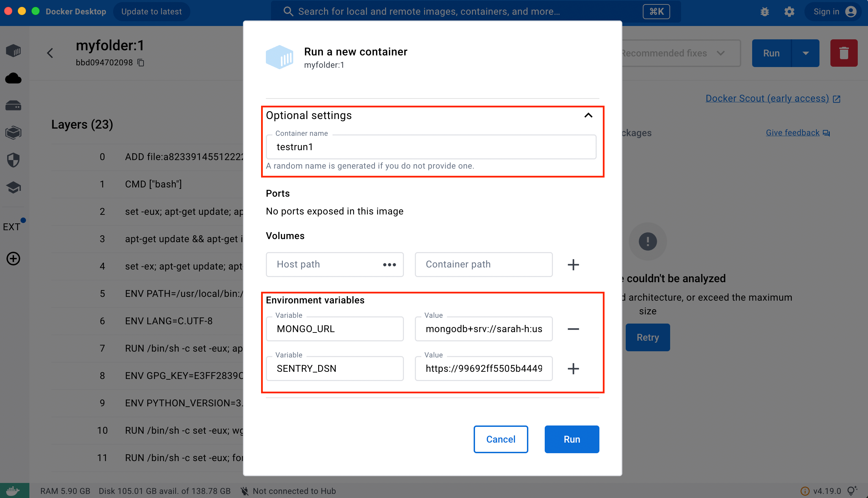Select layer 11 RUN /bin/sh row

[147, 458]
